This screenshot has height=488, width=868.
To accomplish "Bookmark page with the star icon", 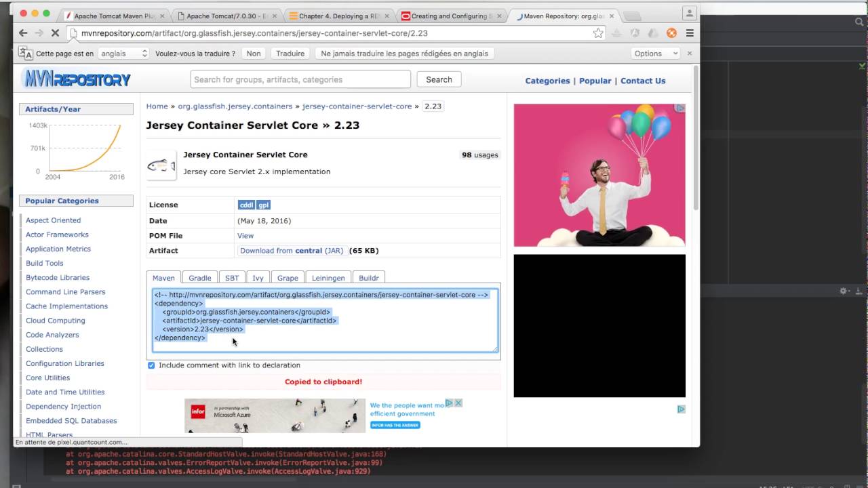I will coord(598,33).
